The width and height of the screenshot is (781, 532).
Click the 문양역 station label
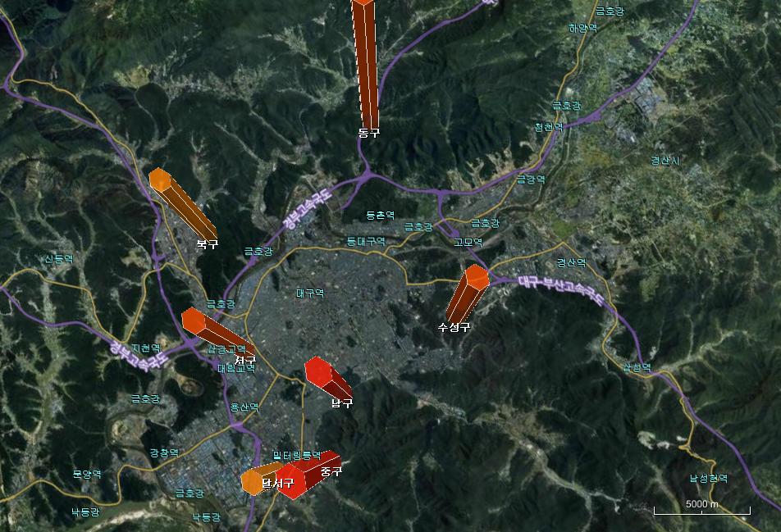tap(86, 474)
